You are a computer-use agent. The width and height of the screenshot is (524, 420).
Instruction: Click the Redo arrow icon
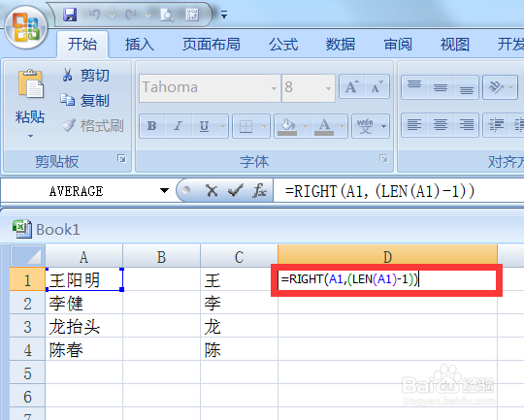131,15
